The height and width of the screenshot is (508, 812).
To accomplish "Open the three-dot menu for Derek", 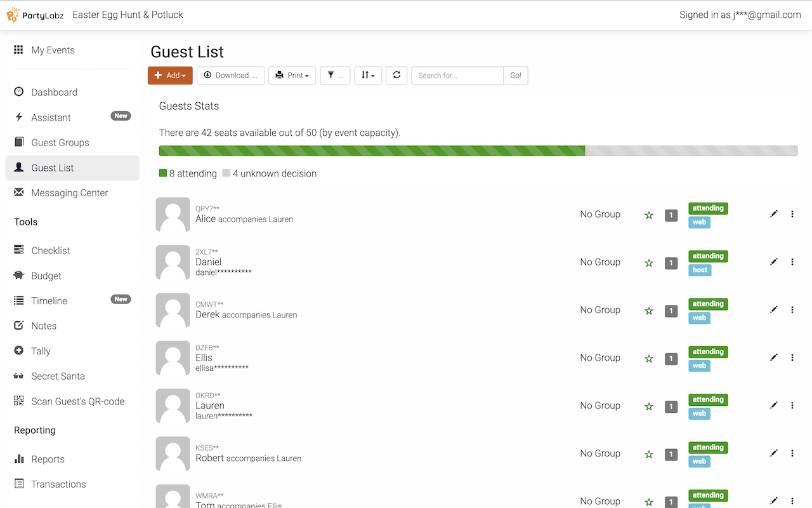I will pos(792,310).
